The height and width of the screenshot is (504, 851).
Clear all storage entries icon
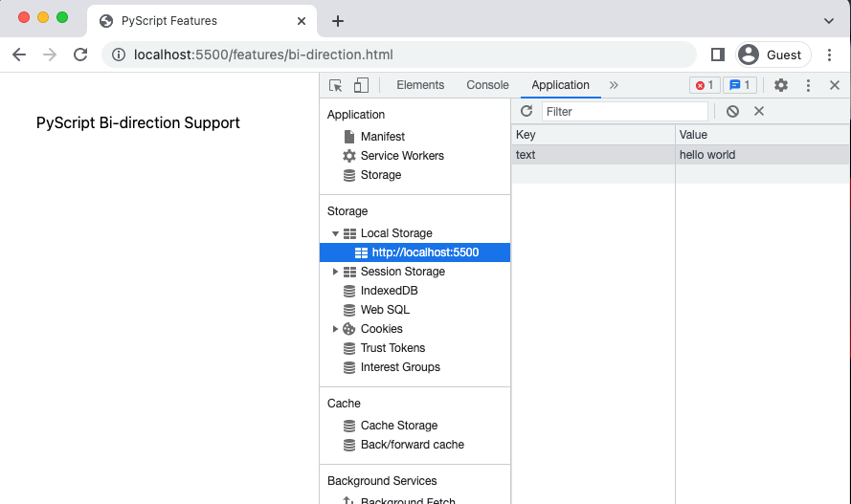(x=732, y=111)
